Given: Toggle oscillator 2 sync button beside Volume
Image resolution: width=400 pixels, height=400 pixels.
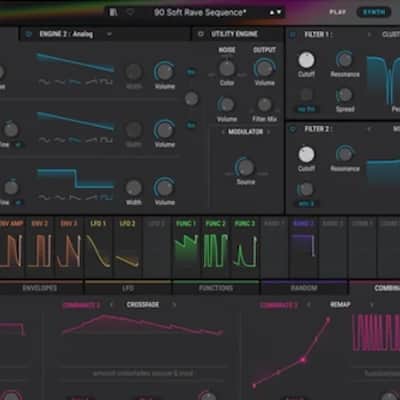Looking at the screenshot, I should pos(191,125).
